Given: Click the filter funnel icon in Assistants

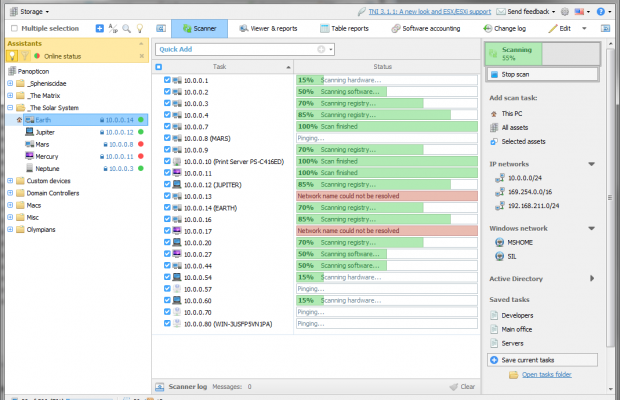Looking at the screenshot, I should pos(25,56).
